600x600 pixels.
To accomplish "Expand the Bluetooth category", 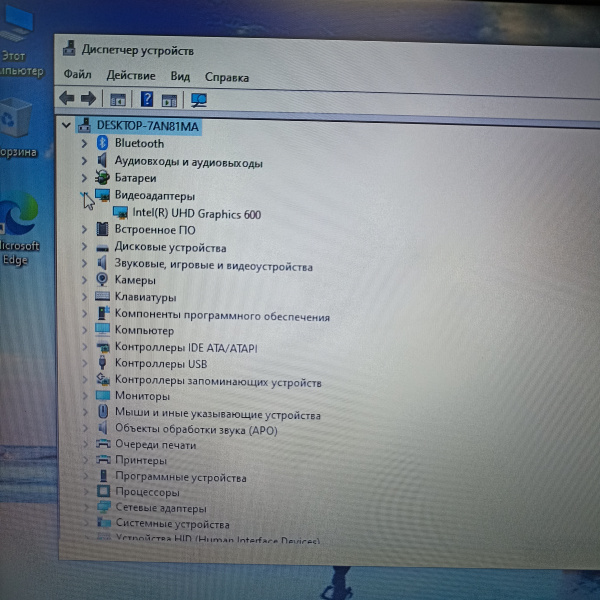I will 84,143.
